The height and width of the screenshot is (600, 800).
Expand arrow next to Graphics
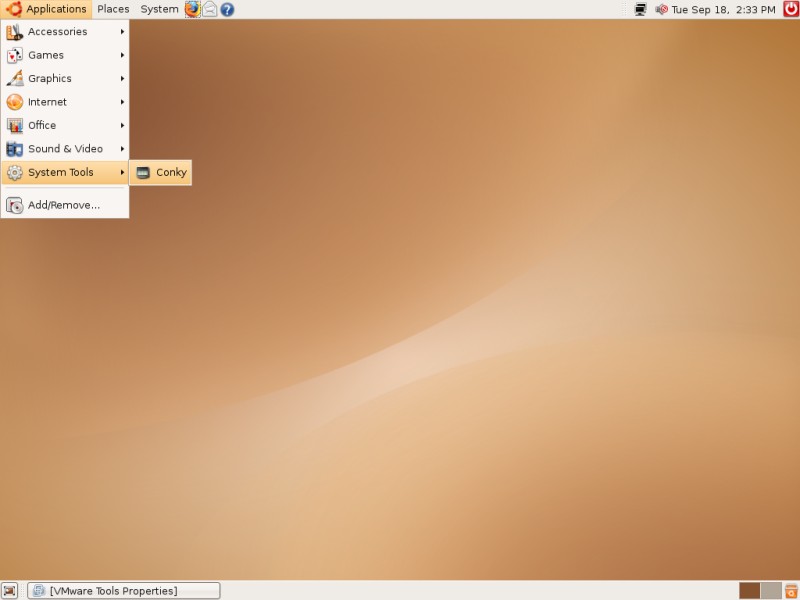tap(122, 79)
